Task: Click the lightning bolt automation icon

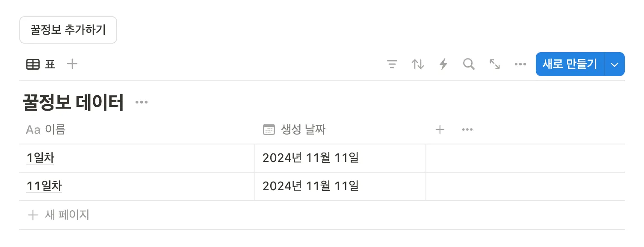Action: [x=443, y=65]
